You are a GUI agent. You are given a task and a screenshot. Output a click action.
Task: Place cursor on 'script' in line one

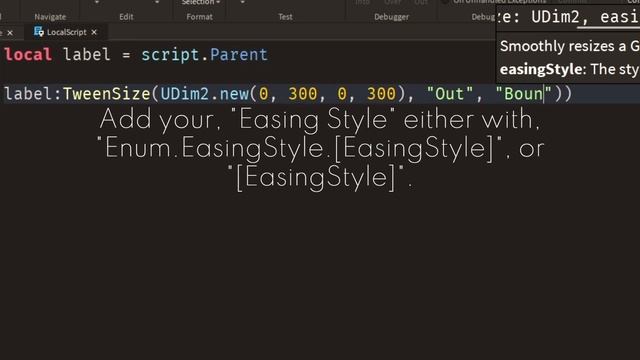[170, 55]
